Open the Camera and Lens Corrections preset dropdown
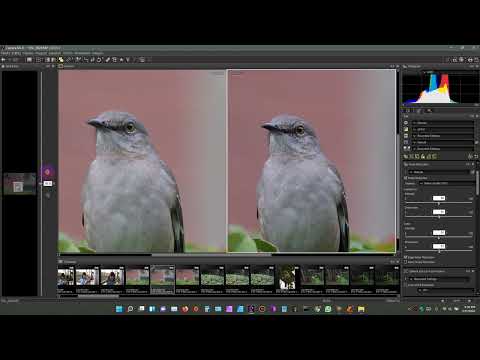Image resolution: width=480 pixels, height=360 pixels. [x=439, y=279]
